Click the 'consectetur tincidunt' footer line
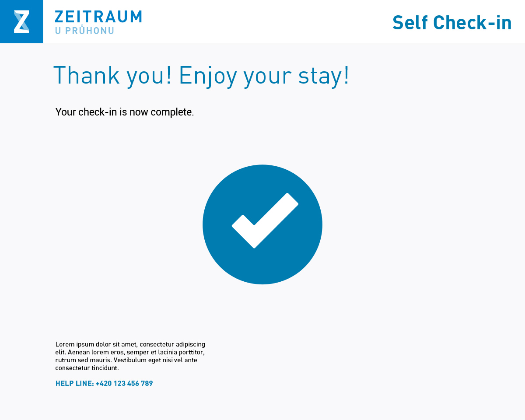Viewport: 525px width, 420px height. 87,368
